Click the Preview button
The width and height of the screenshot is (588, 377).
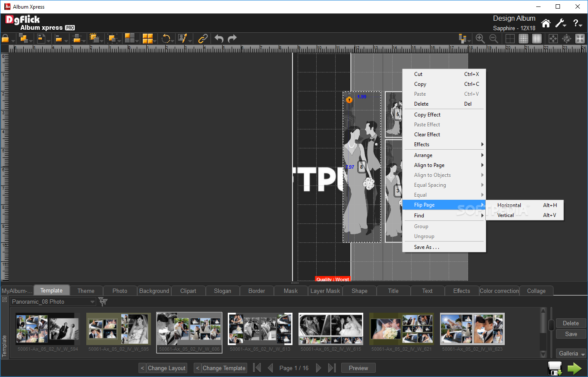click(x=358, y=368)
